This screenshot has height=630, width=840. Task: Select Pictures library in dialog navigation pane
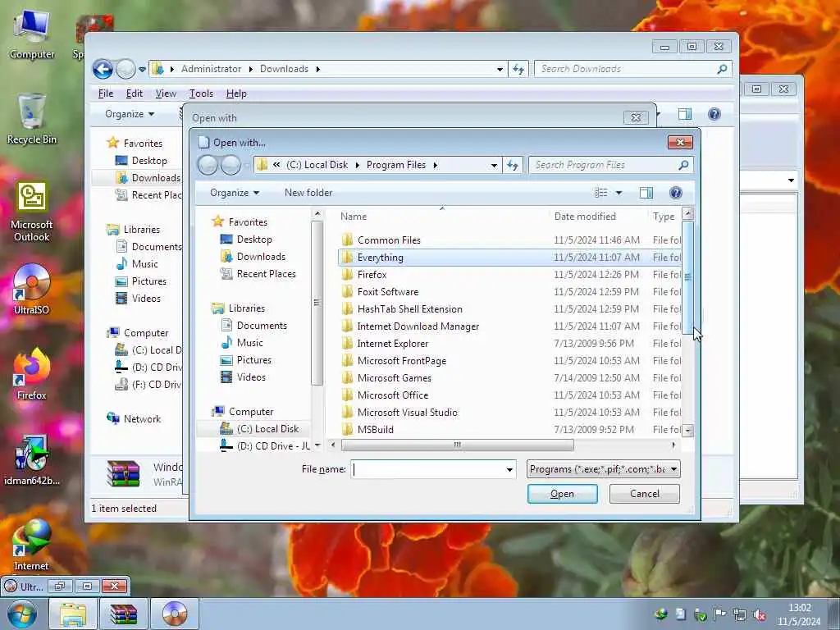[x=254, y=360]
